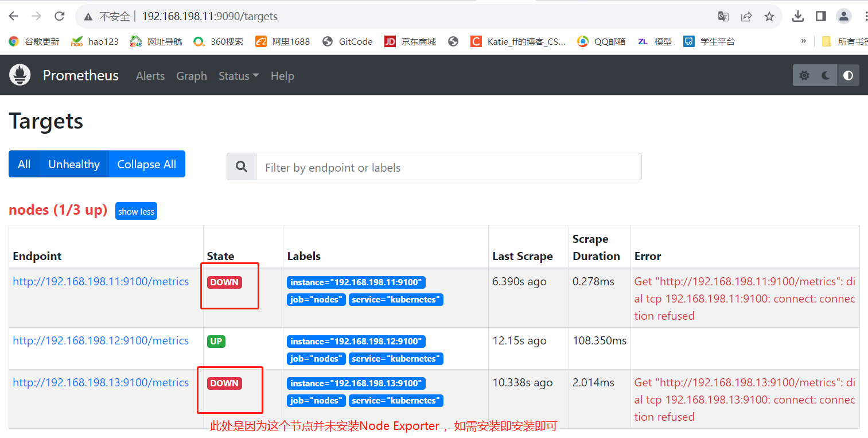Open the GitCode bookmark
This screenshot has width=868, height=438.
348,41
